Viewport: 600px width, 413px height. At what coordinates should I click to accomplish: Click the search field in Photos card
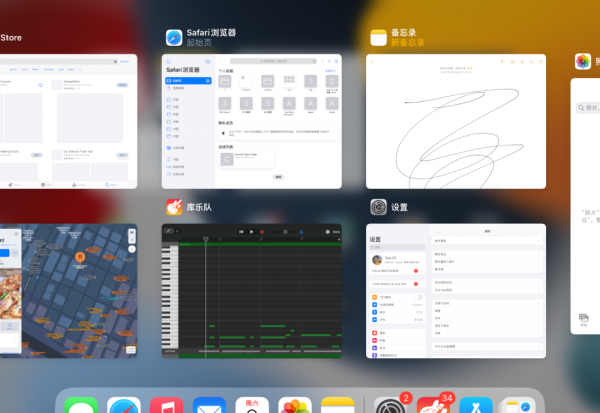pos(588,108)
